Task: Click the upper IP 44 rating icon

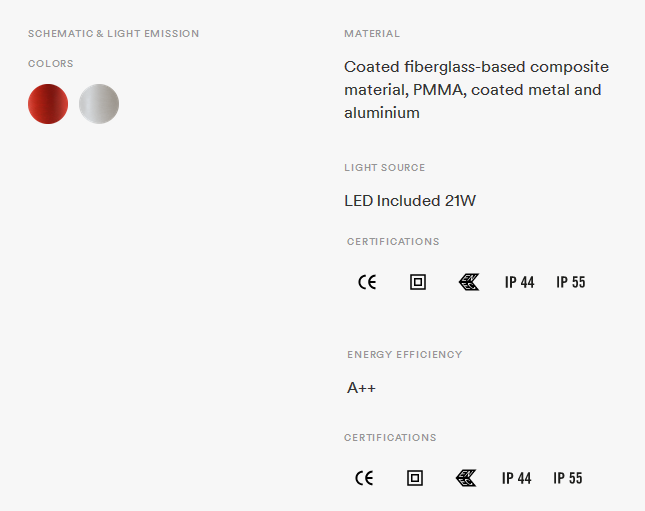Action: pyautogui.click(x=520, y=282)
